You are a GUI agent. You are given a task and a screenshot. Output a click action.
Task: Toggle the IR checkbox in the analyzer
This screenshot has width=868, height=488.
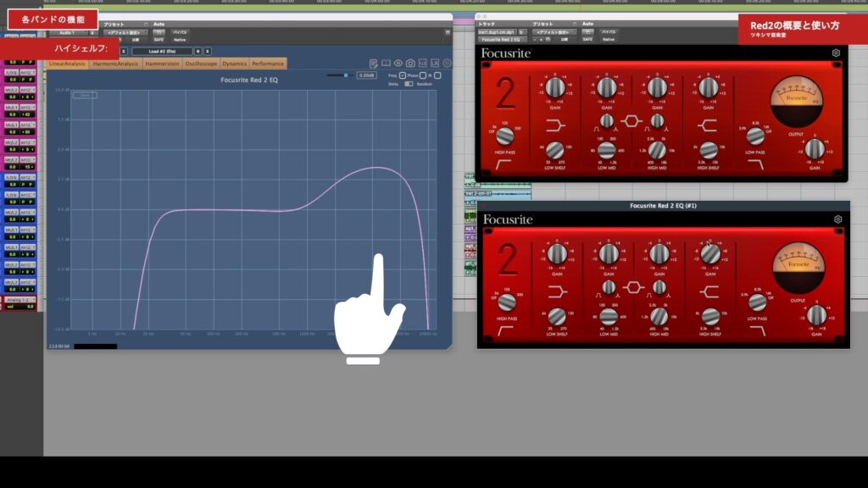click(437, 75)
